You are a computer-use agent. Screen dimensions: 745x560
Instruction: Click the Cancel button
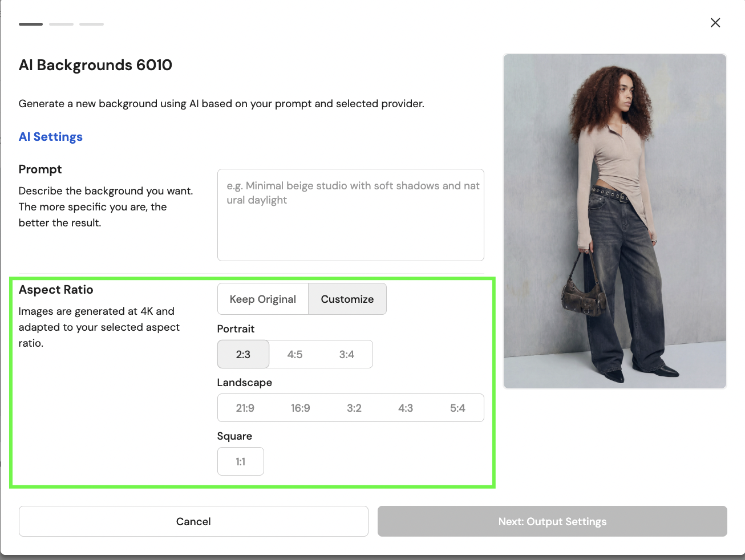pos(193,521)
